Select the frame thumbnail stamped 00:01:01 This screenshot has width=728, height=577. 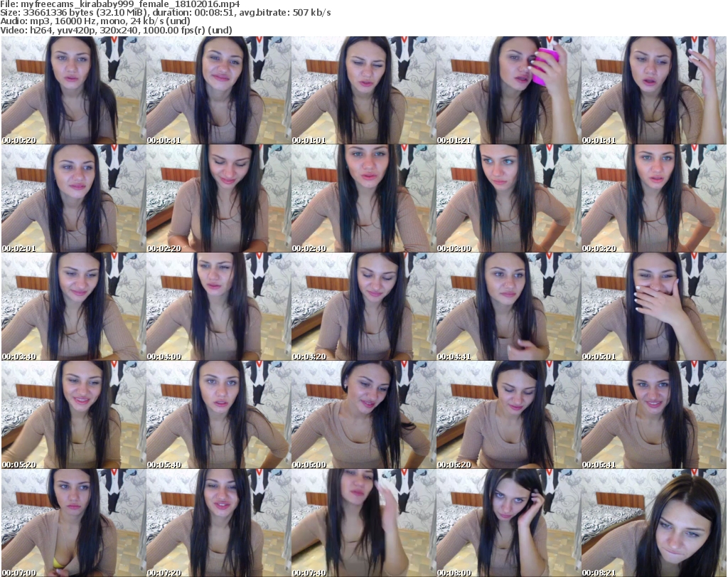coord(363,90)
